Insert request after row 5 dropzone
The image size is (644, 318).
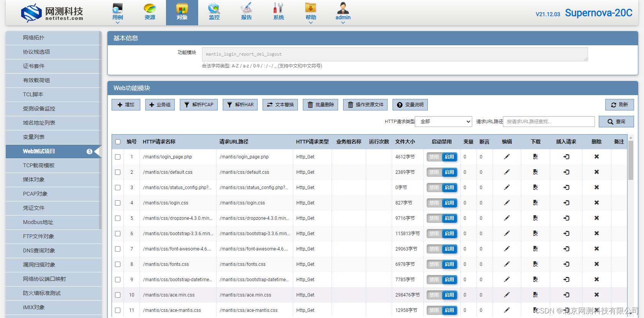click(x=566, y=218)
